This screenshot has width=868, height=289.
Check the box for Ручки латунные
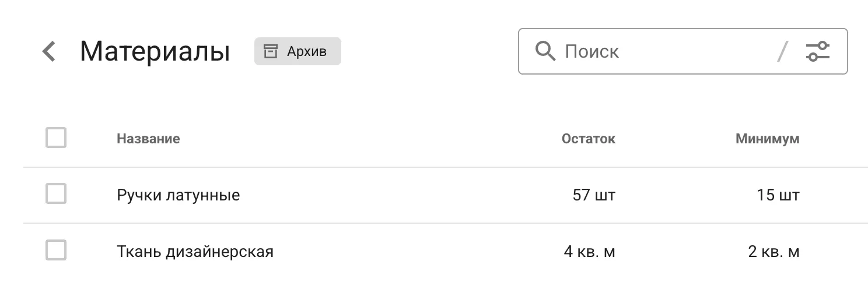56,194
